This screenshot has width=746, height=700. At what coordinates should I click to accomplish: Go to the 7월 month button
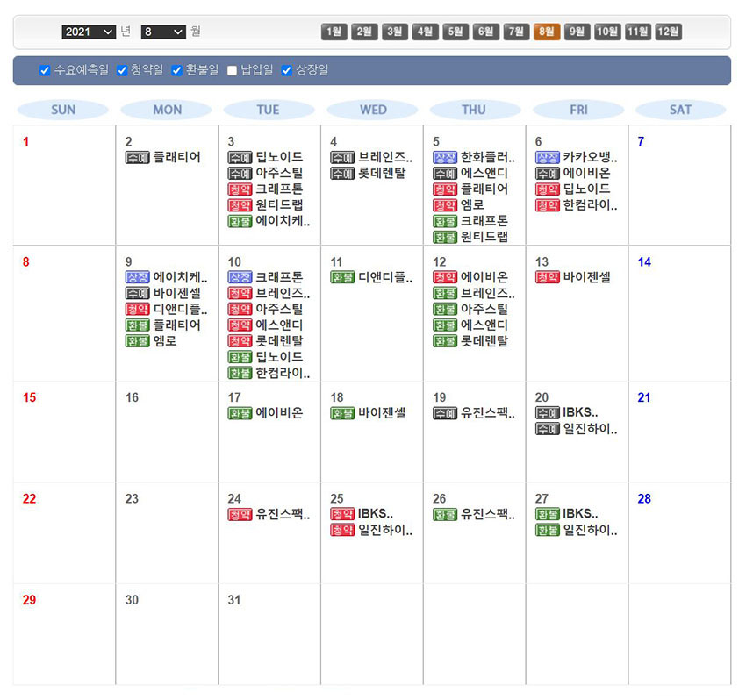coord(516,32)
